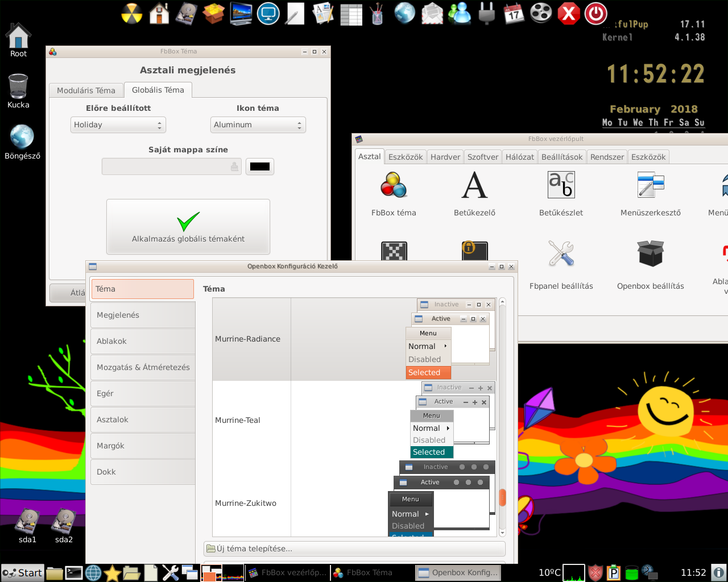728x582 pixels.
Task: Open the paint brushes cup icon in top dock
Action: pyautogui.click(x=377, y=13)
